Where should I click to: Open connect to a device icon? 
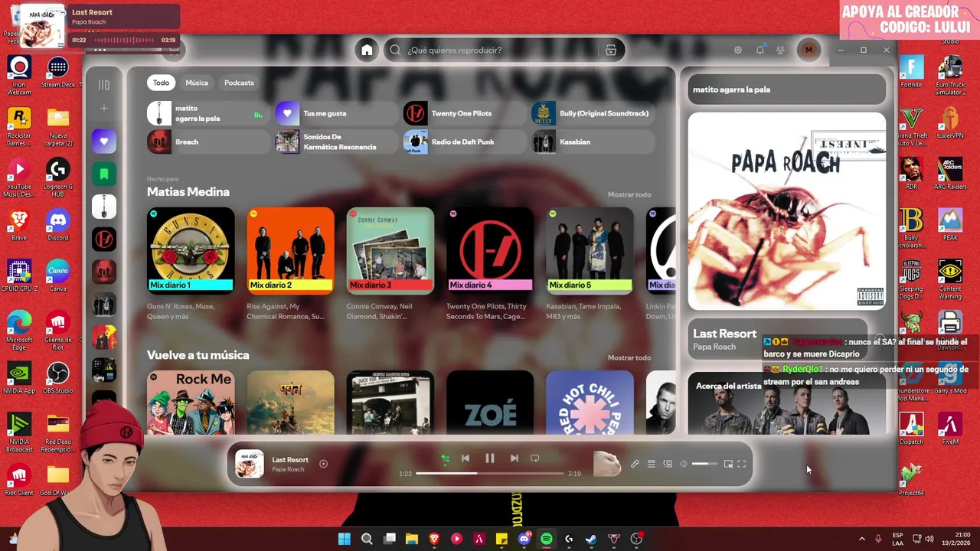(x=668, y=464)
